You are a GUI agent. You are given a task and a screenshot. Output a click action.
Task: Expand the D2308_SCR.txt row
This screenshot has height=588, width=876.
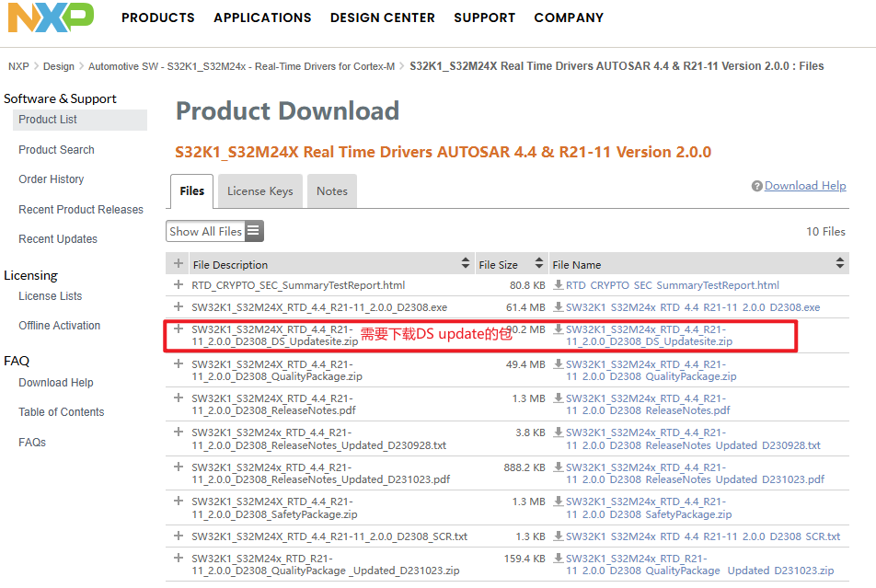pos(179,536)
